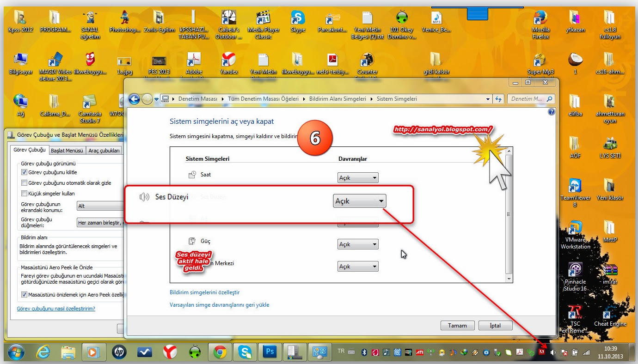Click the system icons list vertical scrollbar
Viewport: 638px width, 364px height.
[509, 214]
